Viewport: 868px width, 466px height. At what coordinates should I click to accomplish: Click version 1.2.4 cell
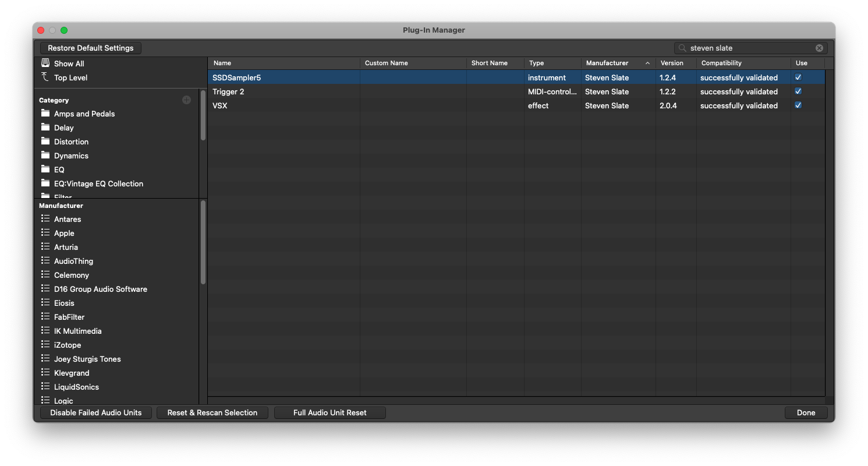coord(676,77)
